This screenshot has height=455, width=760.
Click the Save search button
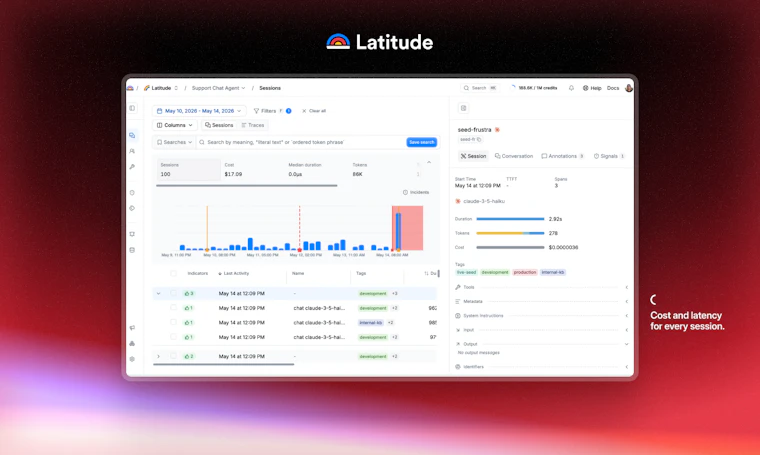[x=422, y=142]
